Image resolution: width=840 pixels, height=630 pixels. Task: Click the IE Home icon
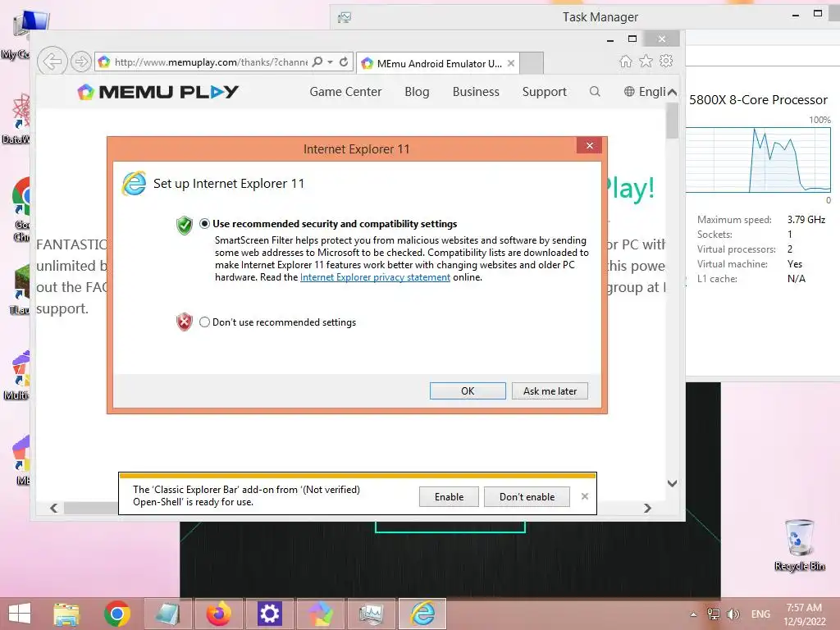point(625,62)
